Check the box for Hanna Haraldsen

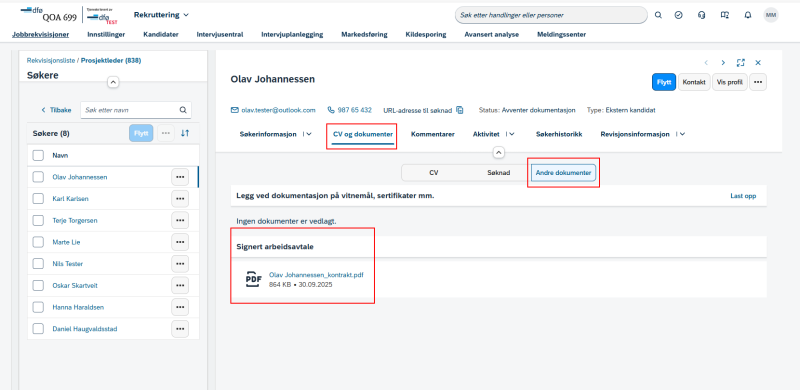[x=38, y=307]
